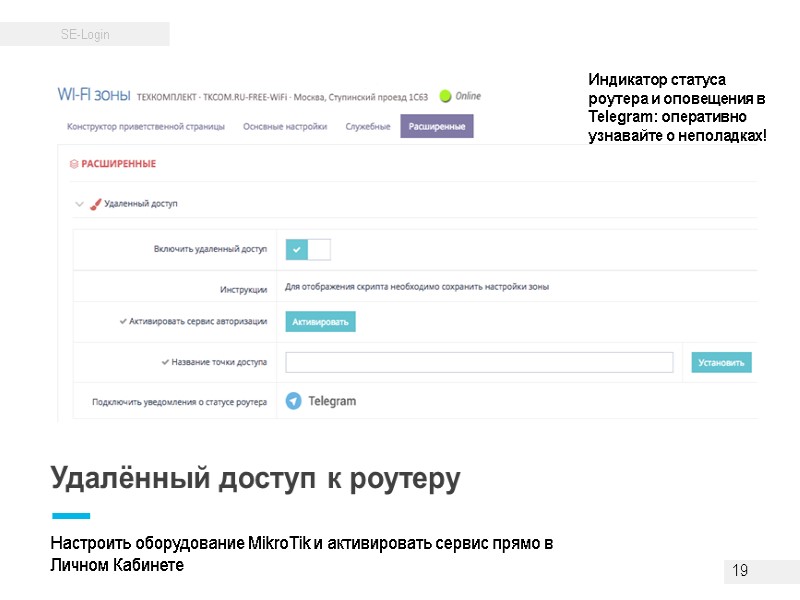The image size is (800, 600).
Task: Click the key icon next to Удаленный доступ
Action: 95,202
